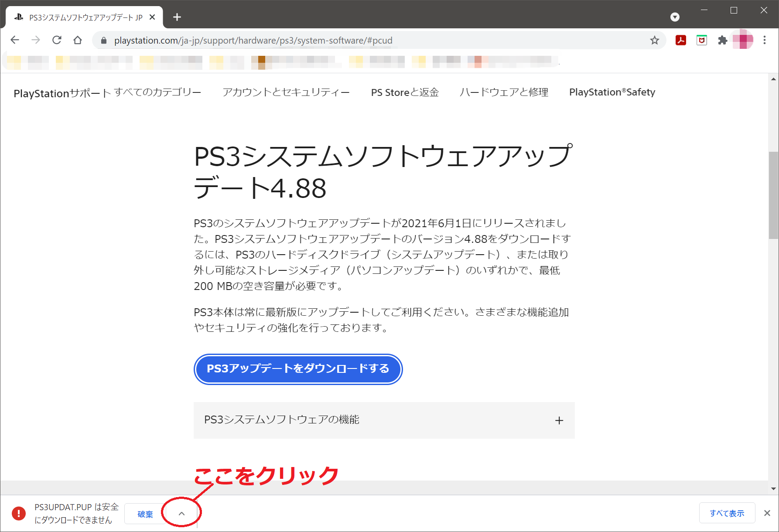Click すべて表示 to show all downloads
Viewport: 779px width, 532px height.
click(x=727, y=513)
